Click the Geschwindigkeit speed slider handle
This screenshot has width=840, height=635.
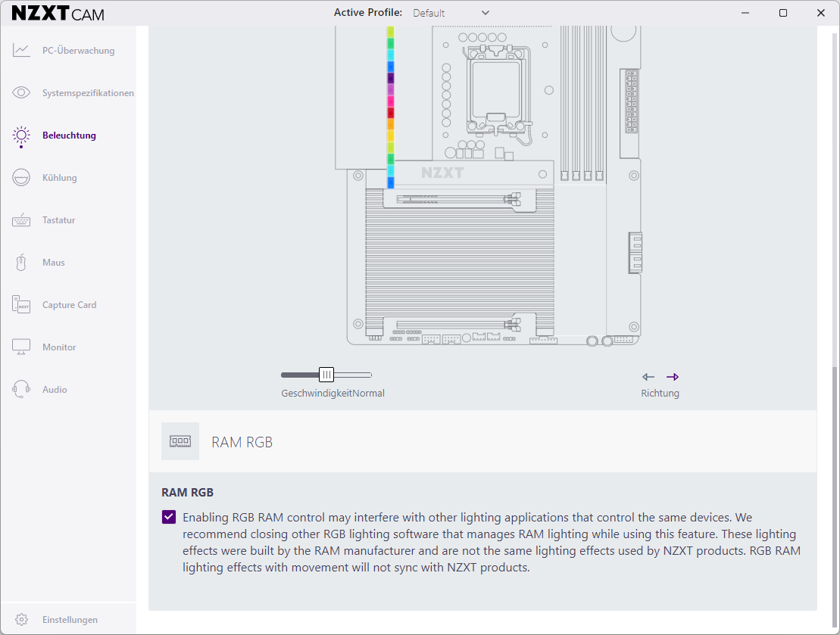tap(326, 375)
